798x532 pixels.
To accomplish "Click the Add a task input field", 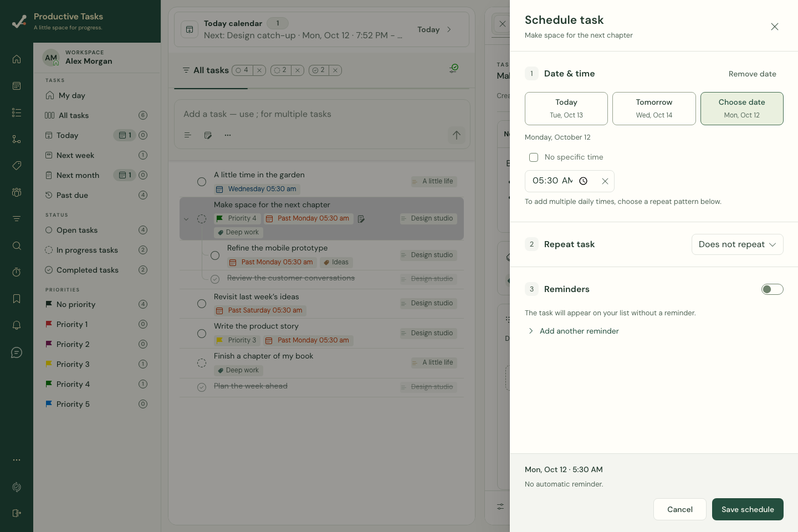I will pos(322,114).
